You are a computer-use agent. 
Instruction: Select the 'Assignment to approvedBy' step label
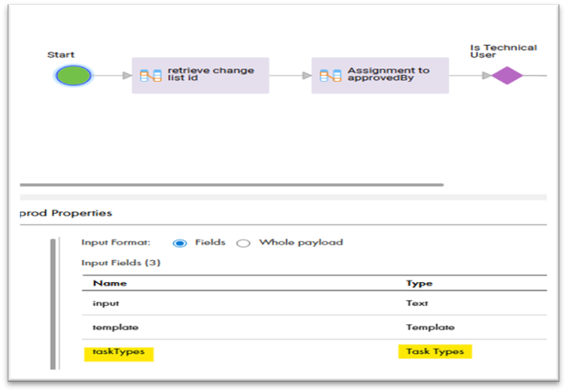coord(389,74)
